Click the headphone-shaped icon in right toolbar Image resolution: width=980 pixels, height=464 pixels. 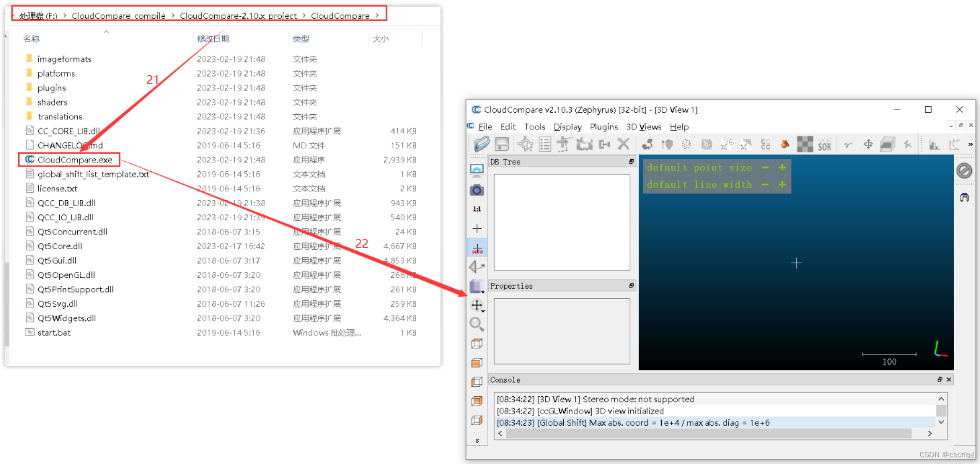click(x=964, y=197)
